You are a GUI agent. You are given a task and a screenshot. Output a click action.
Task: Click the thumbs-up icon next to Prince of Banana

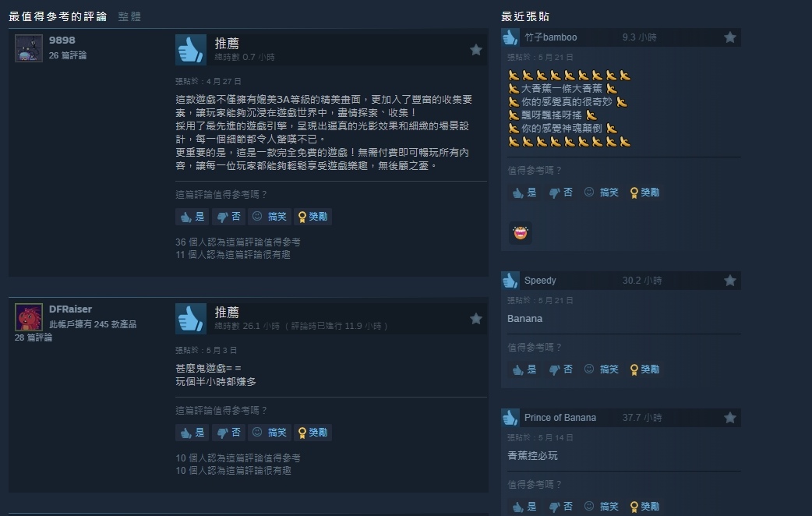pos(510,418)
